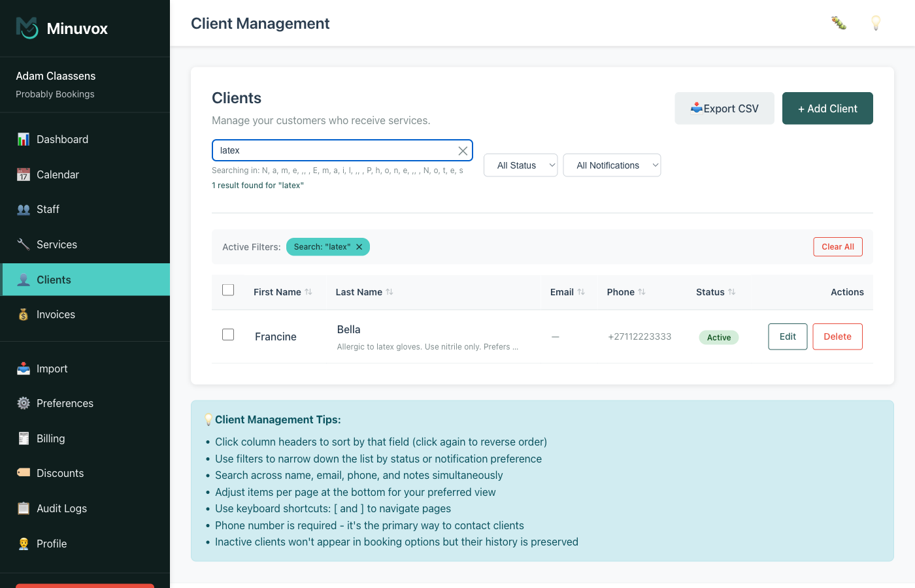Image resolution: width=915 pixels, height=588 pixels.
Task: Sort by Phone column arrows
Action: (x=642, y=292)
